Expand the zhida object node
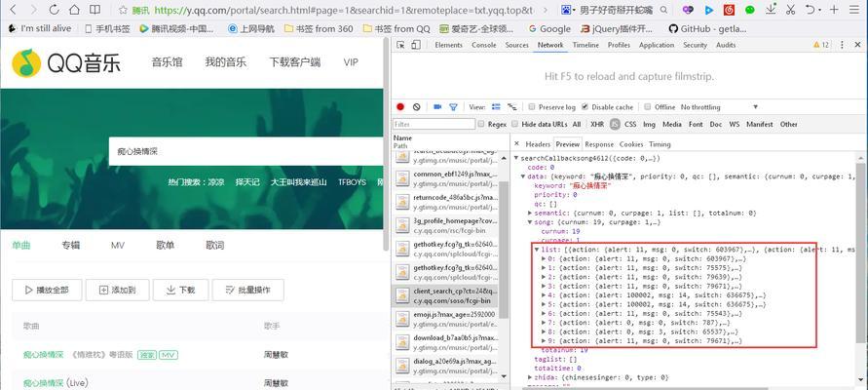Screen dimensions: 868x390 click(x=530, y=377)
